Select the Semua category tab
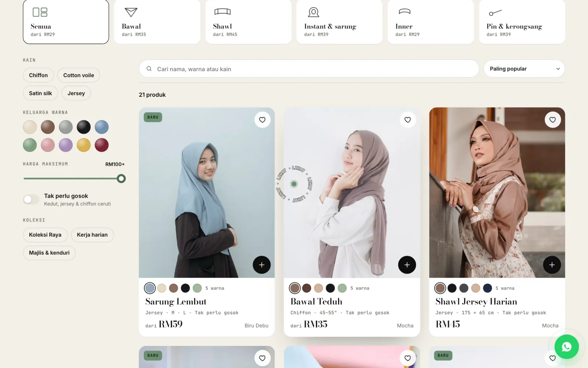 tap(66, 22)
